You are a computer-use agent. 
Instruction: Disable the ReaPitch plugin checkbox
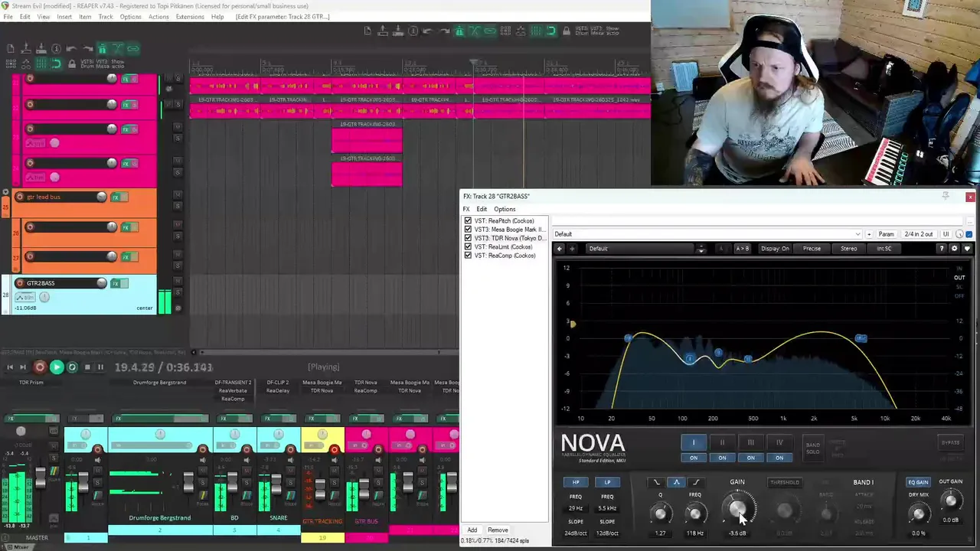click(468, 221)
